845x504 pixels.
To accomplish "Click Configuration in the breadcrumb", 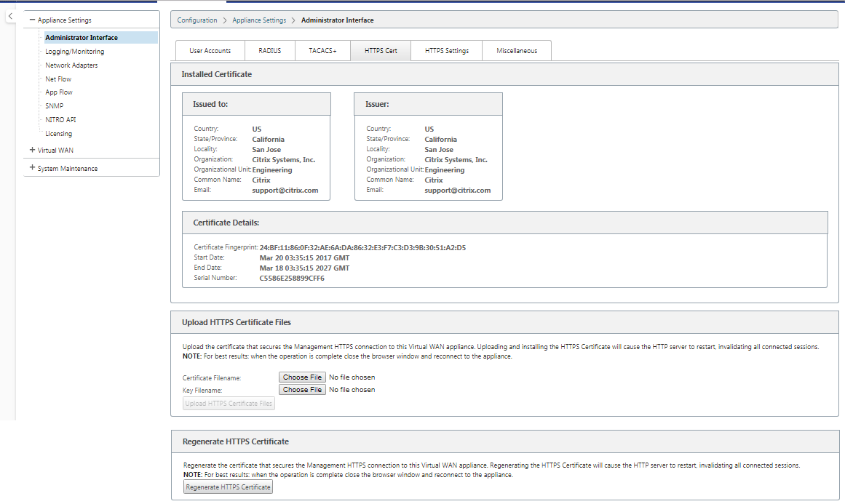I will tap(197, 20).
